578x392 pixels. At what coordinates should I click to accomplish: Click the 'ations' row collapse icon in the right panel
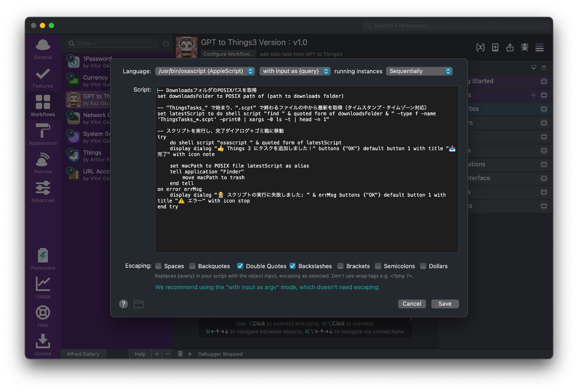click(x=544, y=164)
